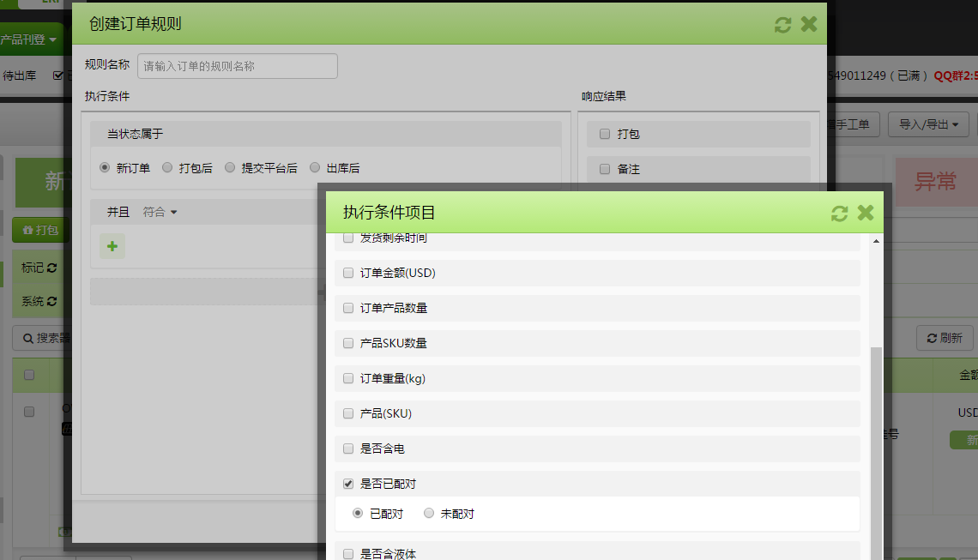This screenshot has width=978, height=560.
Task: Click the 标记 refresh item in sidebar
Action: click(39, 268)
